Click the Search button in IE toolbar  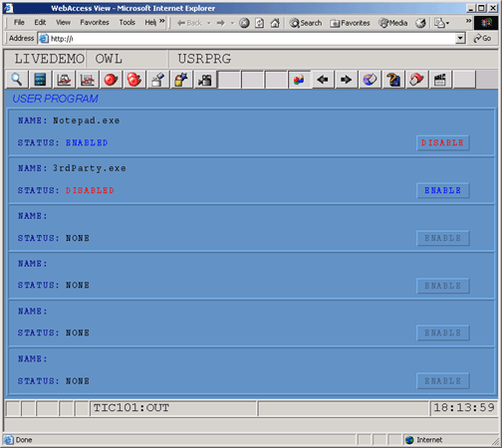pos(306,23)
